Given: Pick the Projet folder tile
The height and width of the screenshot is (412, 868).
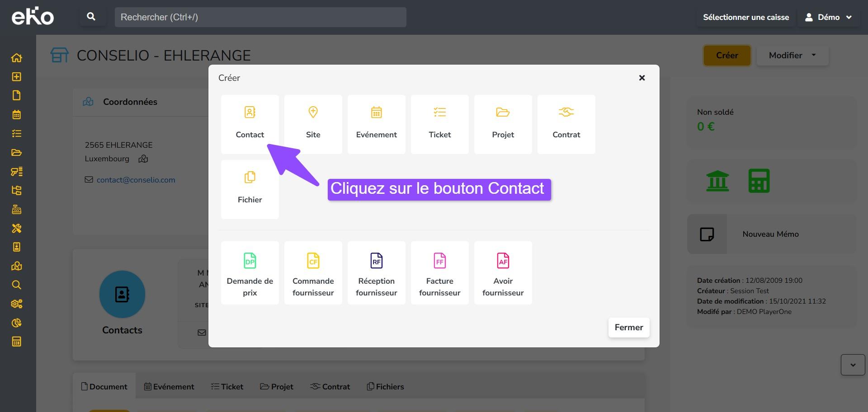Looking at the screenshot, I should pyautogui.click(x=503, y=123).
